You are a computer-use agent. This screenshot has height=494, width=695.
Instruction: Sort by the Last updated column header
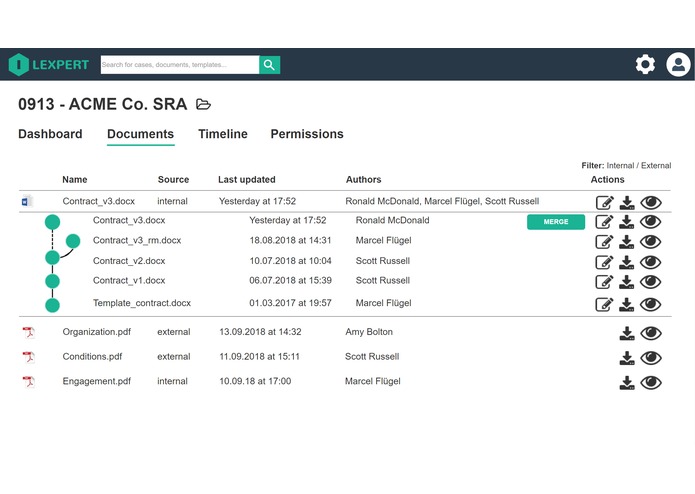[246, 179]
